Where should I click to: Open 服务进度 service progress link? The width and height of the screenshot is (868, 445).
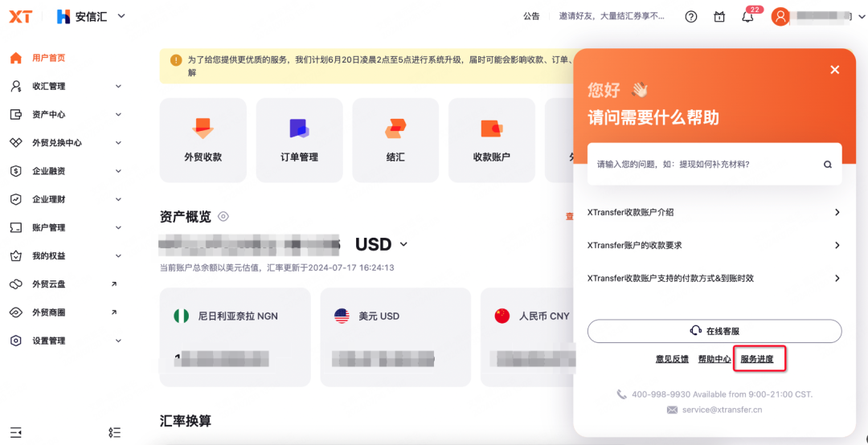click(x=757, y=359)
